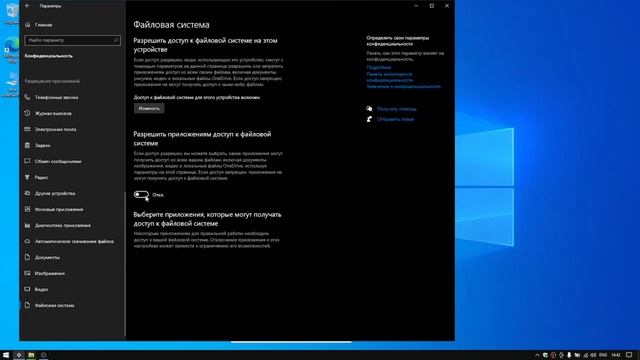Image resolution: width=640 pixels, height=360 pixels.
Task: Open Журнал вызовов call history item
Action: point(48,113)
